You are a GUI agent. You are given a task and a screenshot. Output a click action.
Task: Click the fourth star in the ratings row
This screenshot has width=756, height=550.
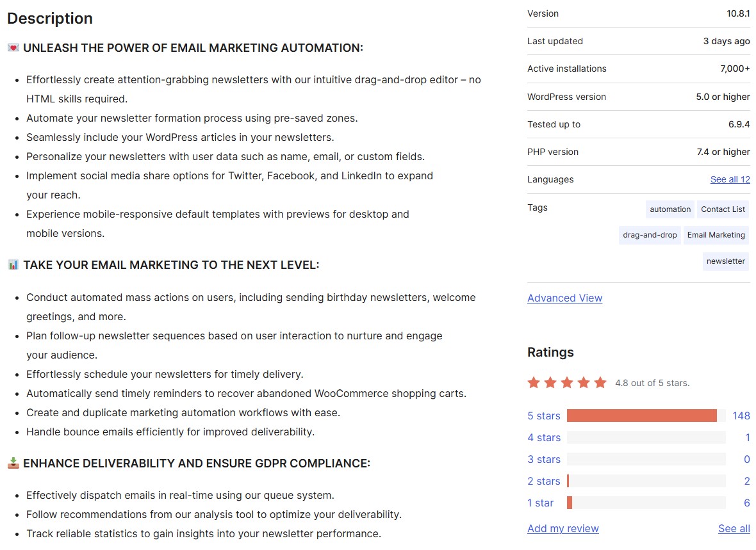[x=584, y=382]
